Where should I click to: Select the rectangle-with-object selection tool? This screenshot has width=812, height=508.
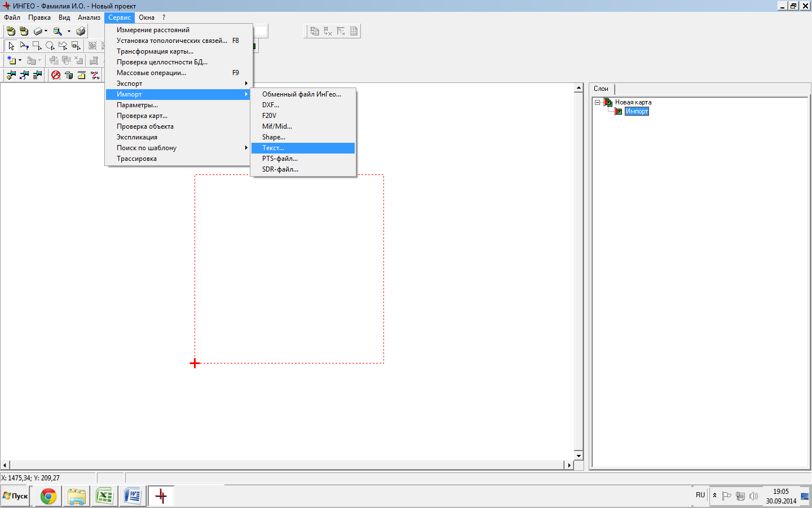point(76,46)
